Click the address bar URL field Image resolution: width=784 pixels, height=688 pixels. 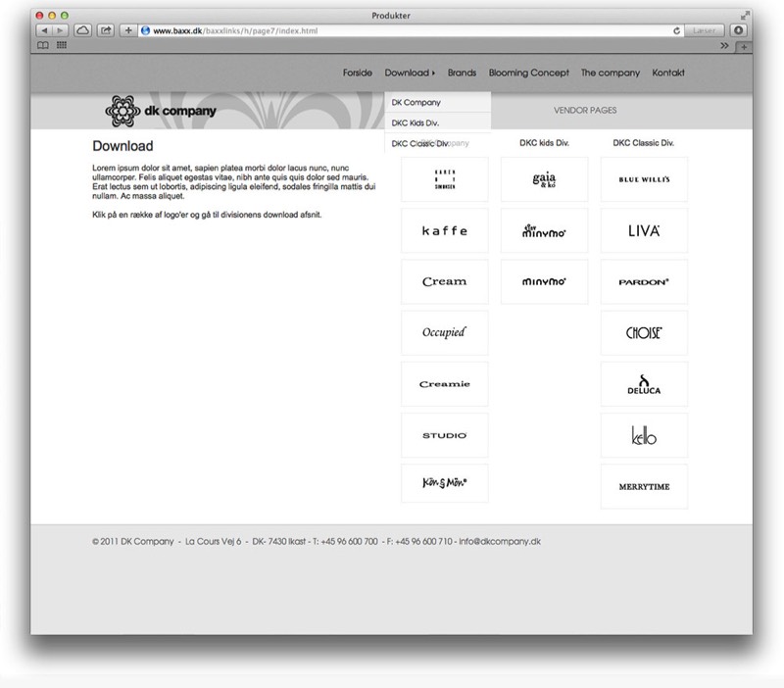410,30
